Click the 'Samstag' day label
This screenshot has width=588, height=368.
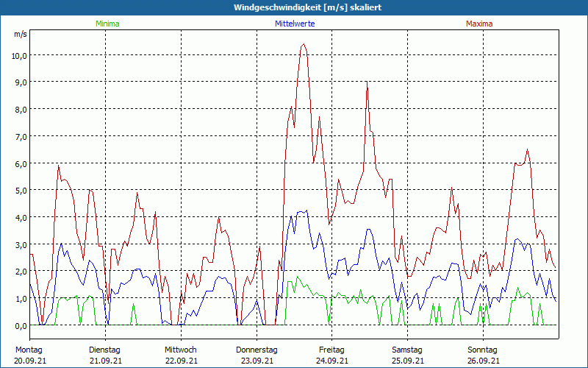[407, 350]
